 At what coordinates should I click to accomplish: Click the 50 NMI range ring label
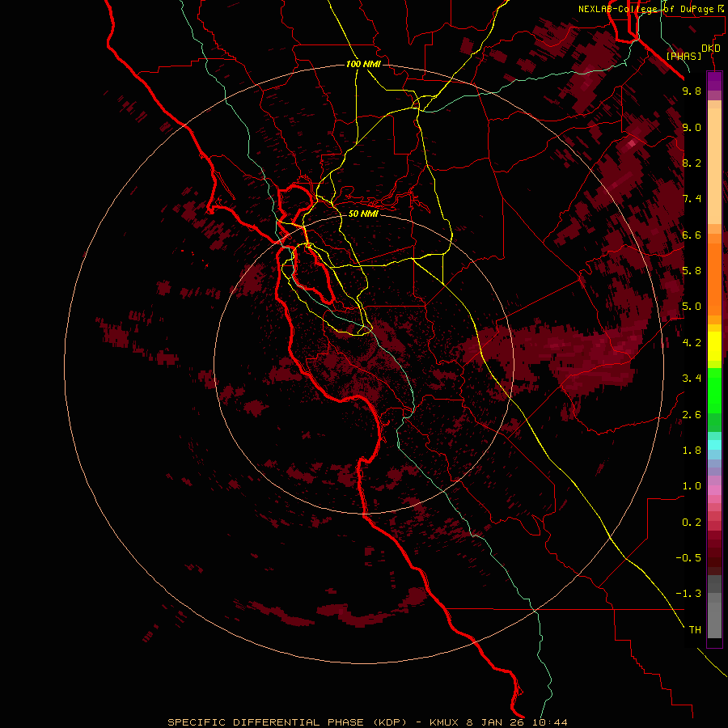(363, 214)
